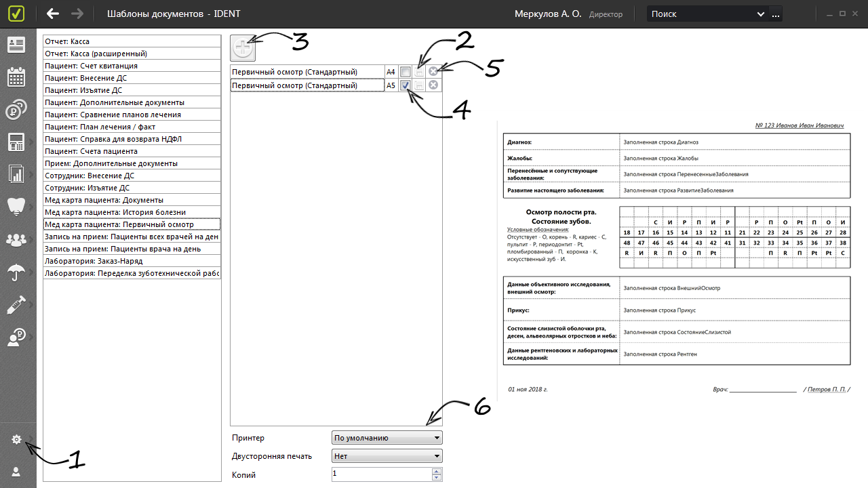The height and width of the screenshot is (488, 868).
Task: Click the A5 format cell
Action: (x=391, y=85)
